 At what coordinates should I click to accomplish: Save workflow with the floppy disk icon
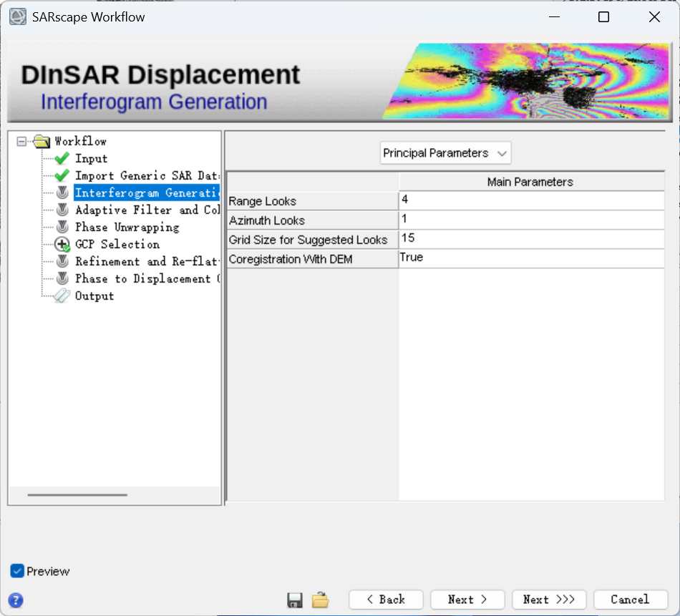click(295, 600)
